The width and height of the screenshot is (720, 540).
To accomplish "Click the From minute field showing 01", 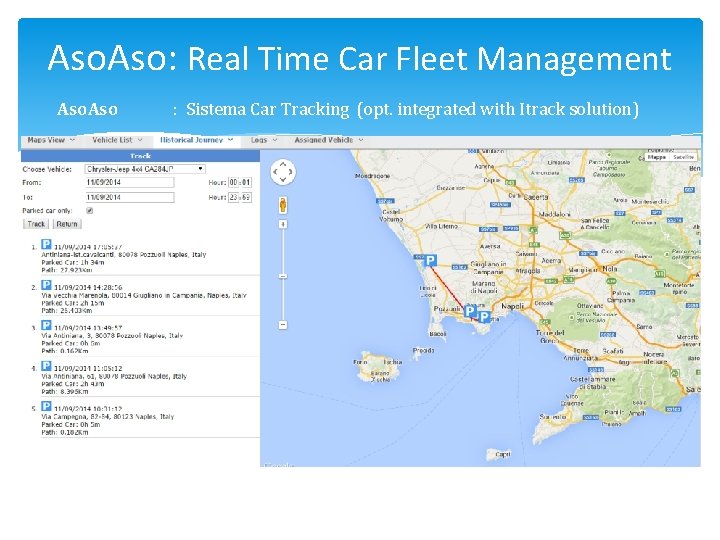I will point(247,182).
